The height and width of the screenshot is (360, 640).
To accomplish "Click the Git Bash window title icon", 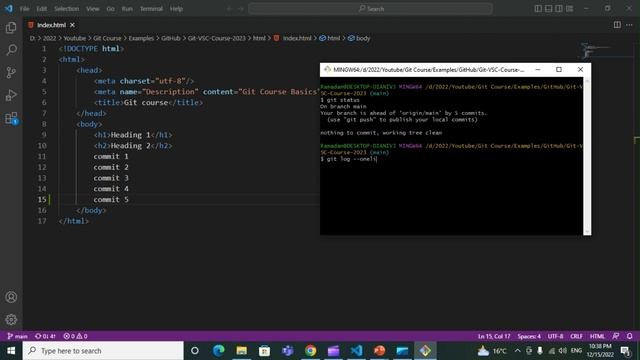I will (x=327, y=70).
